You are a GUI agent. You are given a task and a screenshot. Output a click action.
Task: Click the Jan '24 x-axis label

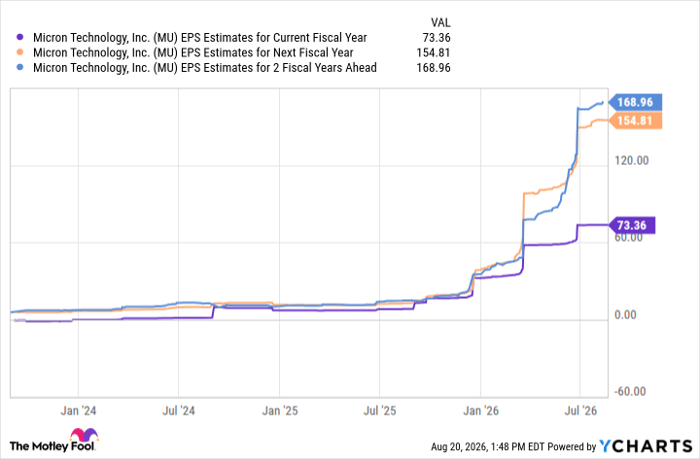point(78,411)
